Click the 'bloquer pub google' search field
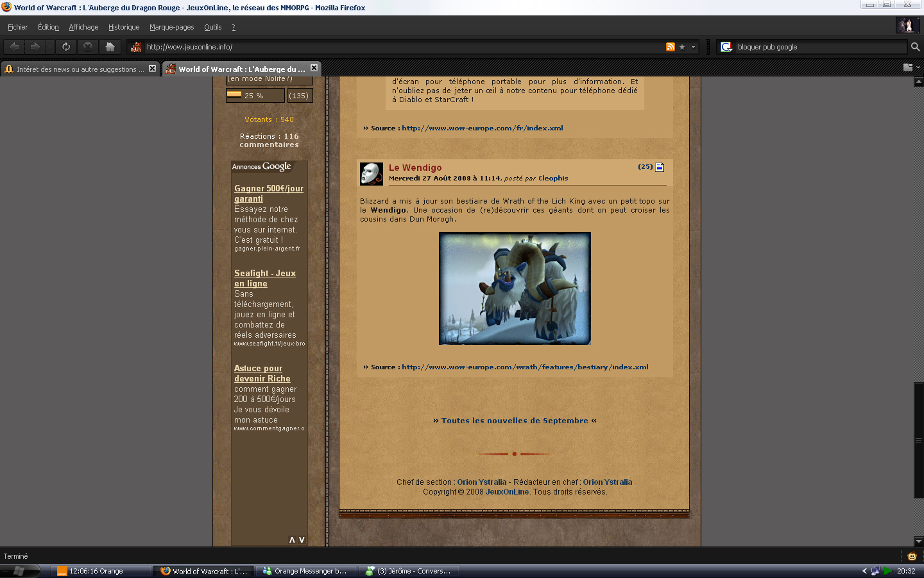 [x=820, y=47]
